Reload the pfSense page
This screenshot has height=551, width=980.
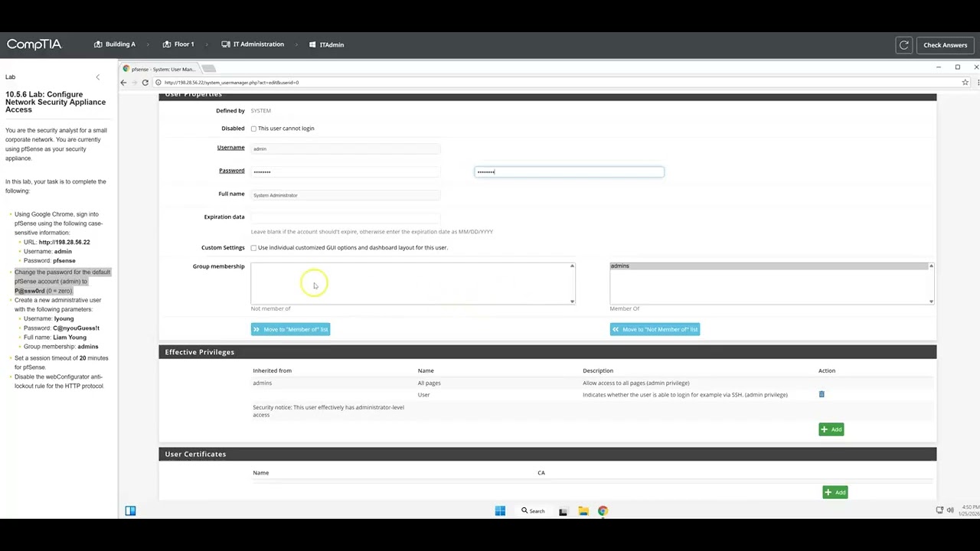(145, 83)
